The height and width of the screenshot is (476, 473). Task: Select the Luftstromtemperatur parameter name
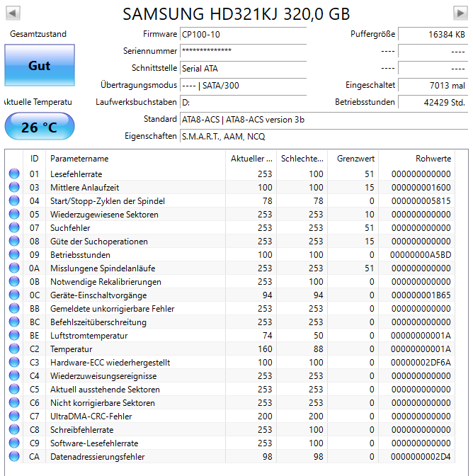click(89, 336)
